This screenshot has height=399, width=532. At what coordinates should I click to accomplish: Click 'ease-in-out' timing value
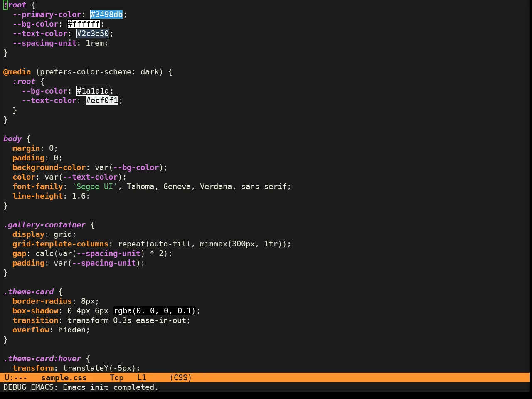[161, 320]
